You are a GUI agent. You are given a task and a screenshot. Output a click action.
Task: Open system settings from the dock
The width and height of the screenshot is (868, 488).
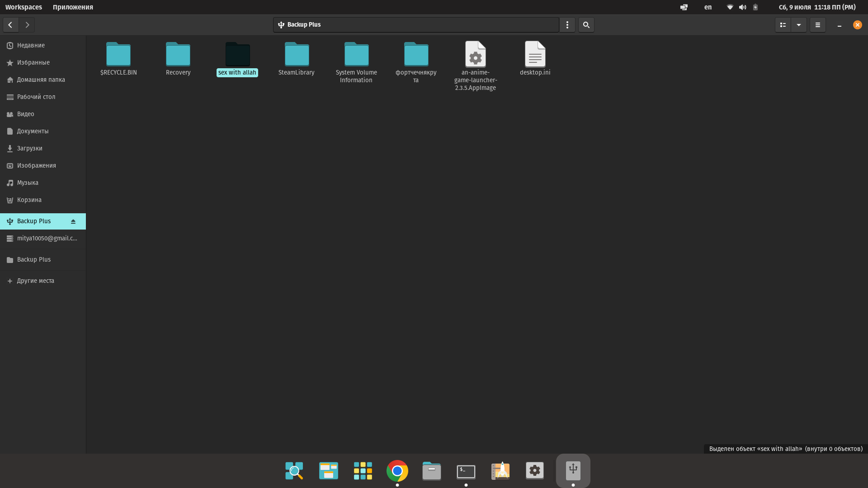click(x=534, y=470)
